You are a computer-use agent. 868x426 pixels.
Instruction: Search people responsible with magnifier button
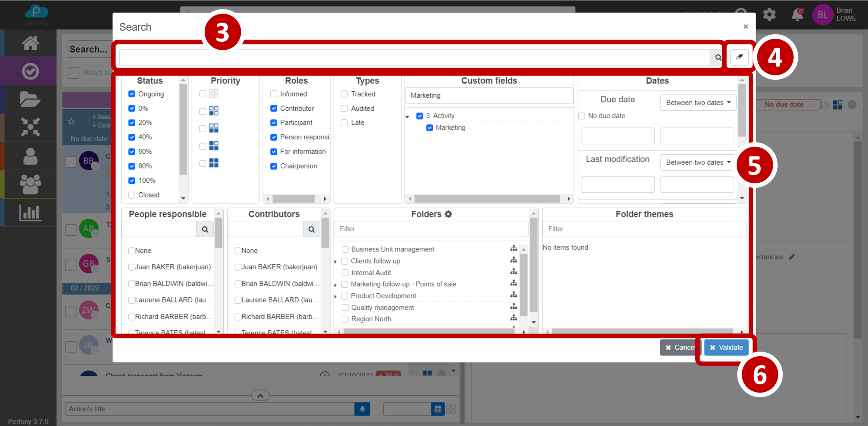205,229
